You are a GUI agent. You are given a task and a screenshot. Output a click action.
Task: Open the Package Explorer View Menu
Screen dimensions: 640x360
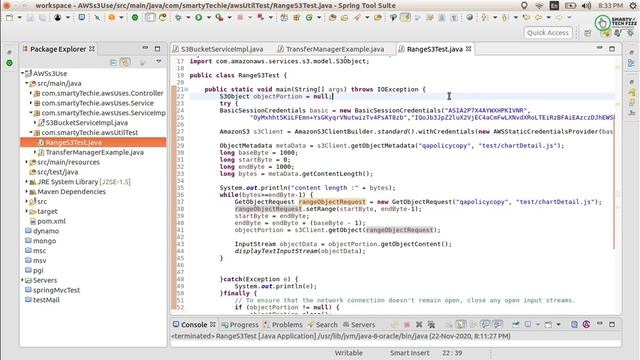click(159, 62)
